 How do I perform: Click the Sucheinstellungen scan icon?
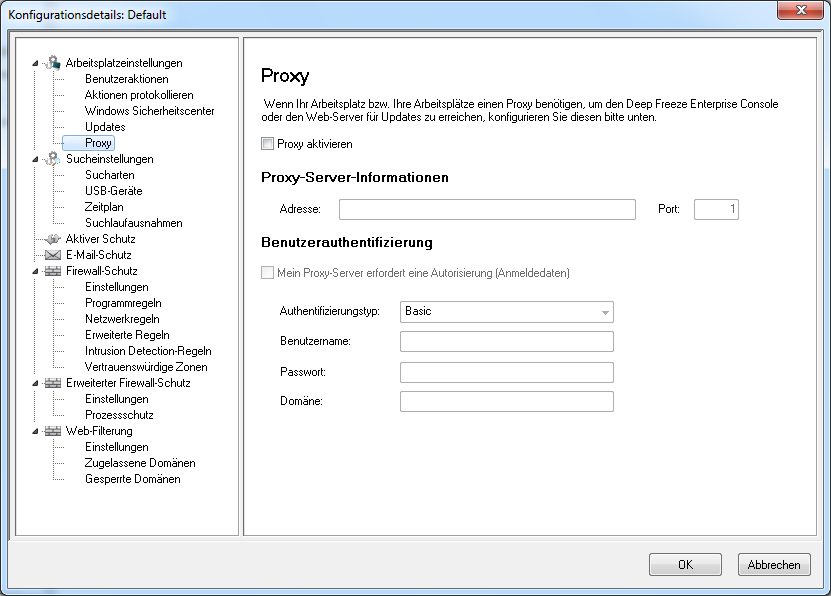pyautogui.click(x=52, y=158)
